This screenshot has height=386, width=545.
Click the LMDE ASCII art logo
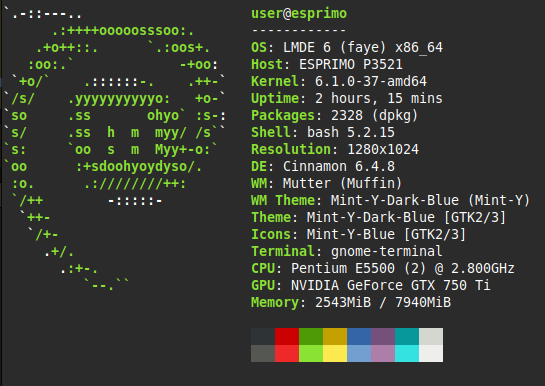115,149
